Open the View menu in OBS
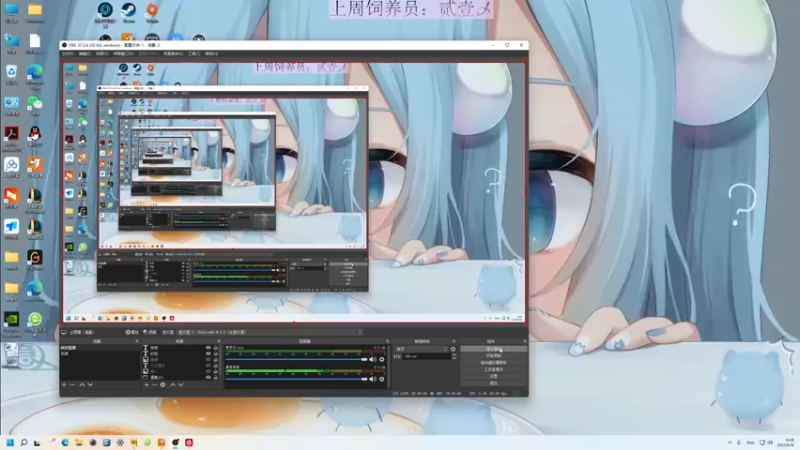800x450 pixels. (102, 53)
